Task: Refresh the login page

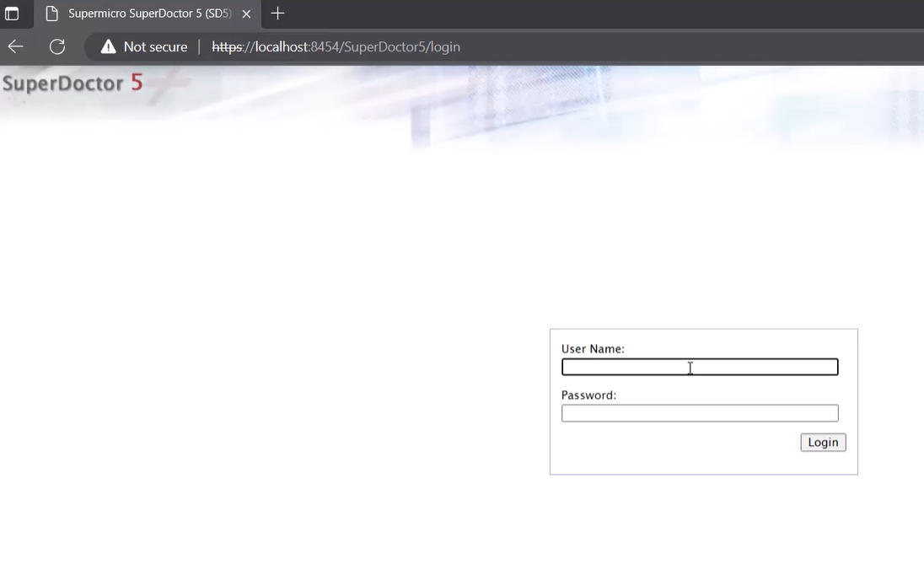Action: click(x=57, y=46)
